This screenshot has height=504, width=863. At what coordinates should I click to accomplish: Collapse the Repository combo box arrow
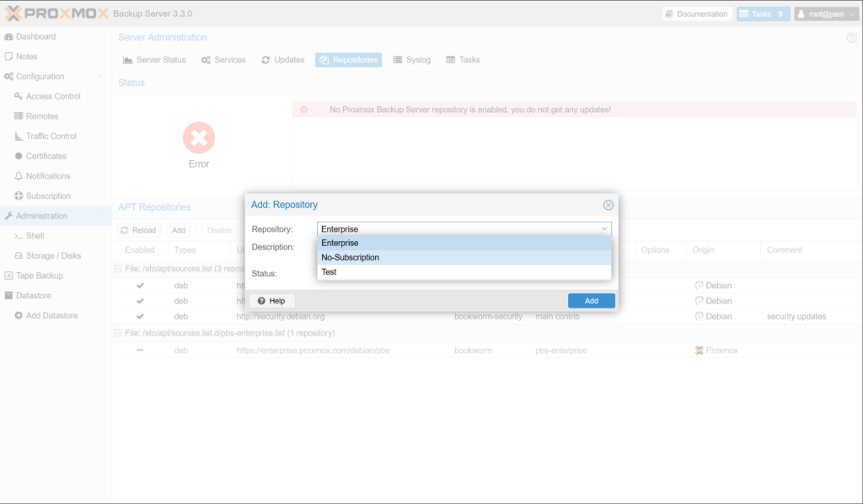tap(603, 228)
